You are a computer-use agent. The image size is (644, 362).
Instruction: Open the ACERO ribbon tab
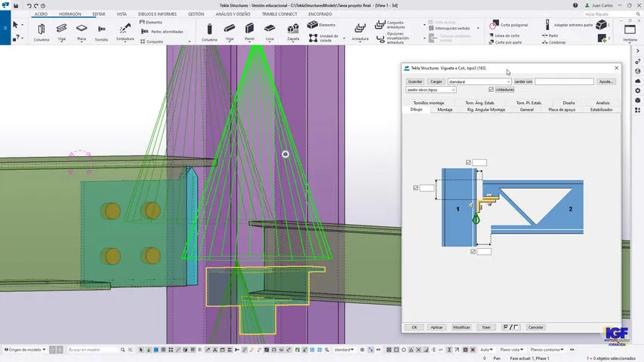tap(41, 14)
